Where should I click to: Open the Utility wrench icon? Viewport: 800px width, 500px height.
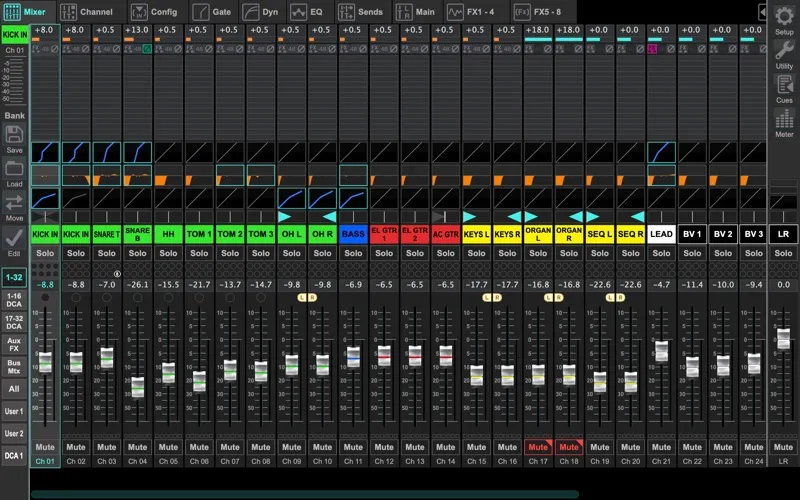[784, 50]
